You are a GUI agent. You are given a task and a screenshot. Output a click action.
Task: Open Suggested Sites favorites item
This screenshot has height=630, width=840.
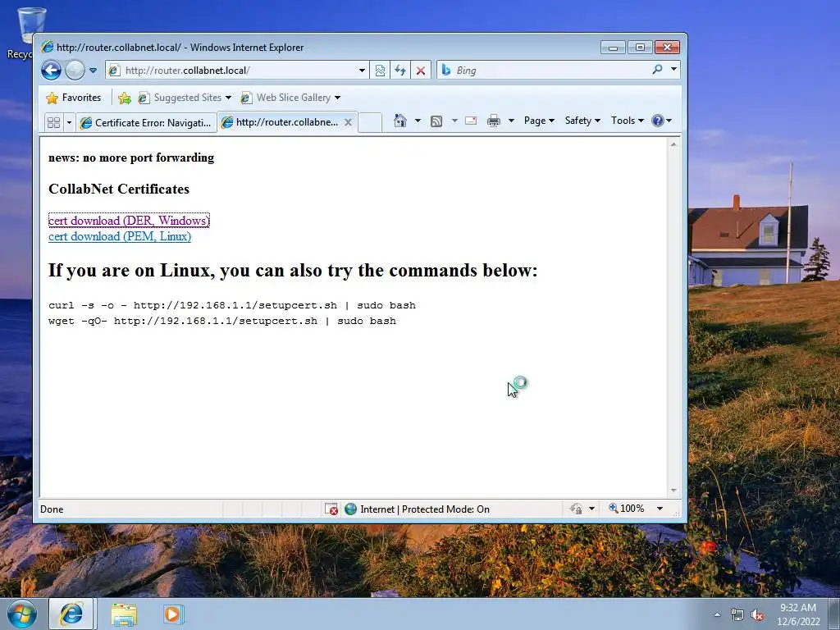[185, 98]
